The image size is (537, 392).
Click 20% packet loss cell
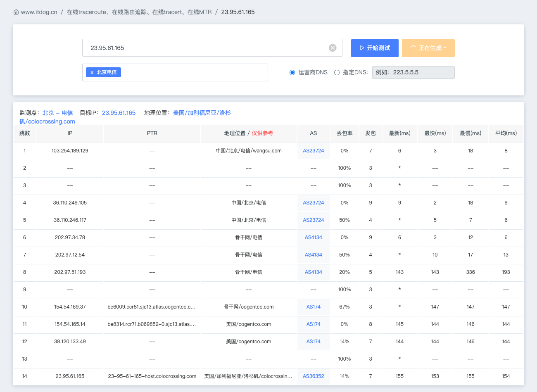coord(345,272)
